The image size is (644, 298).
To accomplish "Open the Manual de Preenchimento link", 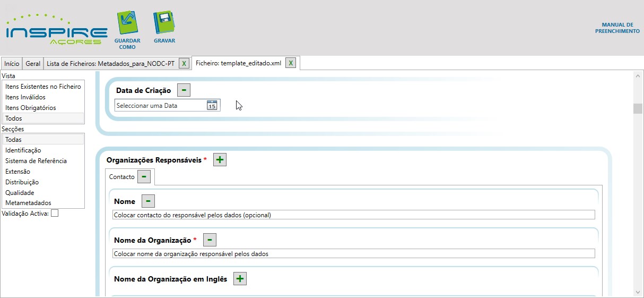I will click(617, 28).
